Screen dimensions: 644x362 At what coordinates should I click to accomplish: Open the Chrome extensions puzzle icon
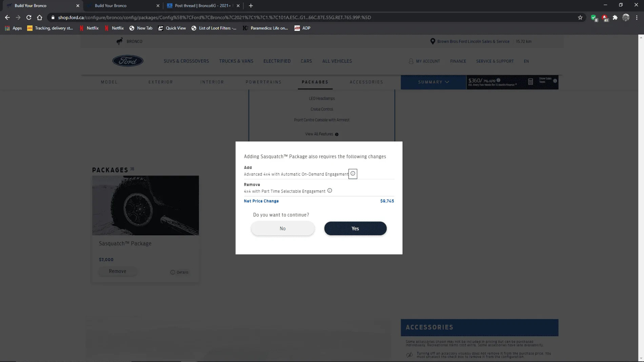615,17
